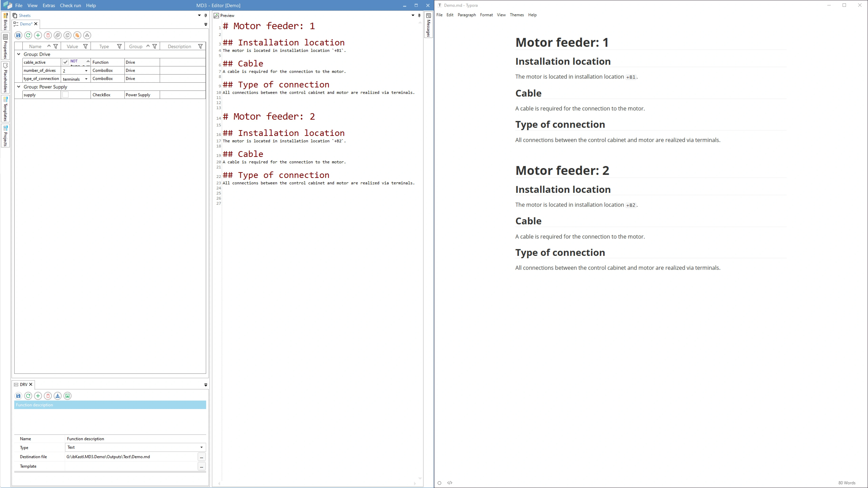Export the DRV template with the download icon
Viewport: 868px width, 488px height.
(57, 396)
